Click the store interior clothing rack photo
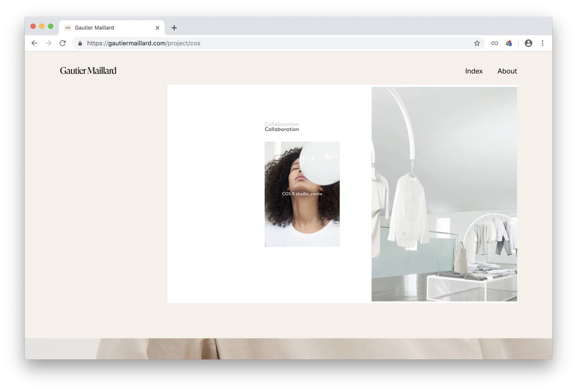The image size is (577, 392). (x=444, y=194)
